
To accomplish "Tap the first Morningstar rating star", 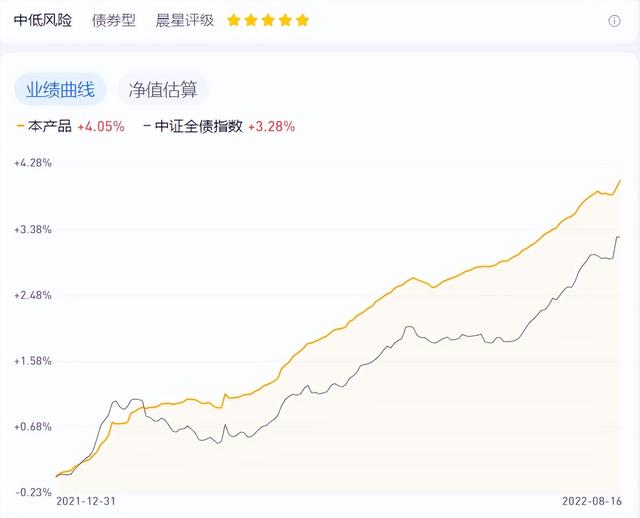I will click(233, 20).
